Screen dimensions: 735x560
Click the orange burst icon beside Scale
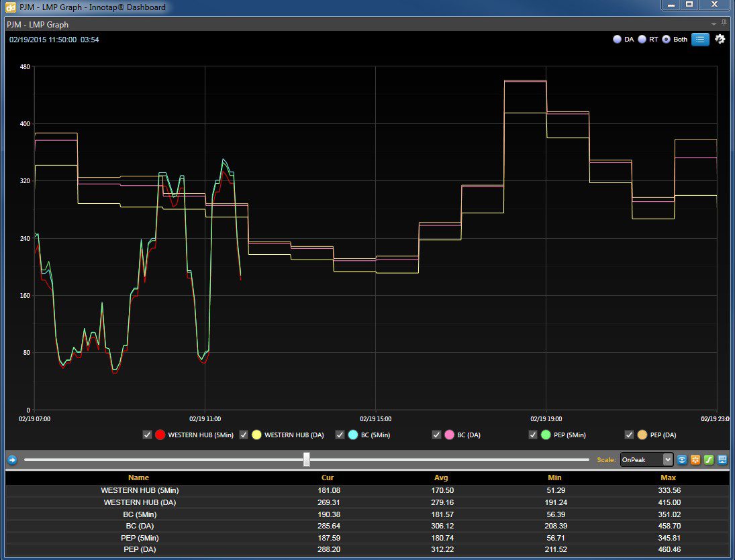click(695, 460)
